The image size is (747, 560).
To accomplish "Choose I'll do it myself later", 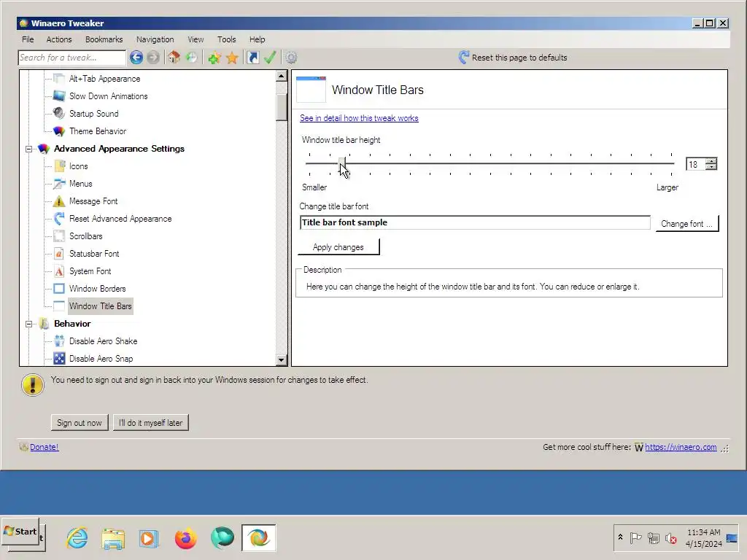I will click(x=150, y=423).
